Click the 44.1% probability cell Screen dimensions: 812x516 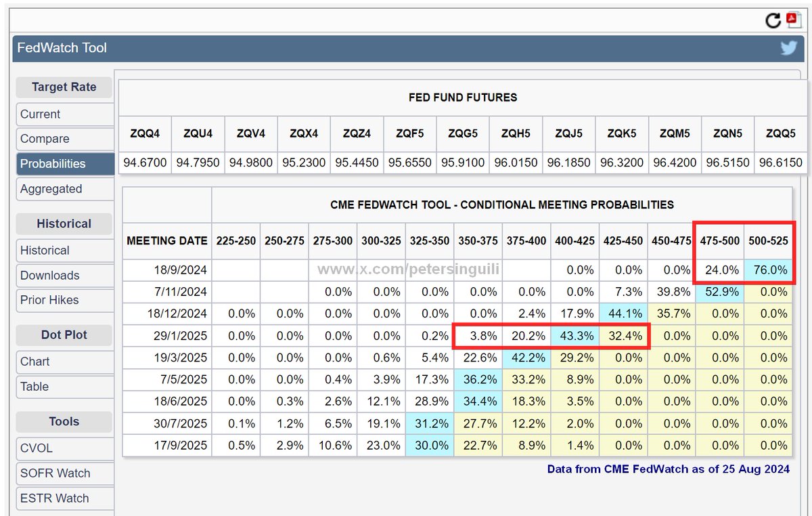click(623, 314)
